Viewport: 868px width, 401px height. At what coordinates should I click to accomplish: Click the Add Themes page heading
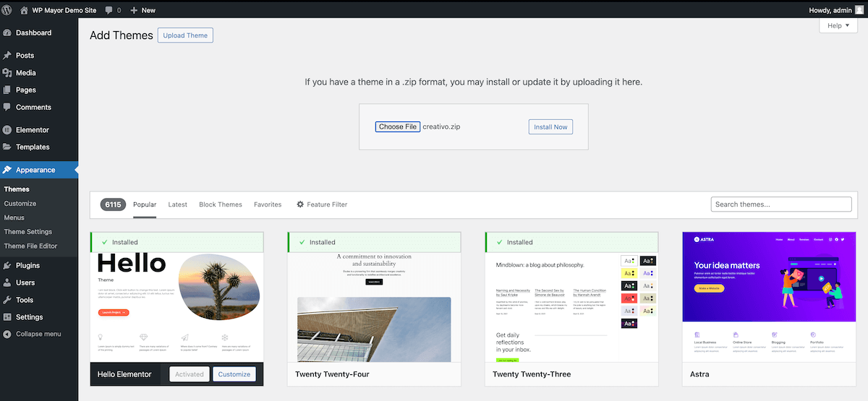point(122,35)
